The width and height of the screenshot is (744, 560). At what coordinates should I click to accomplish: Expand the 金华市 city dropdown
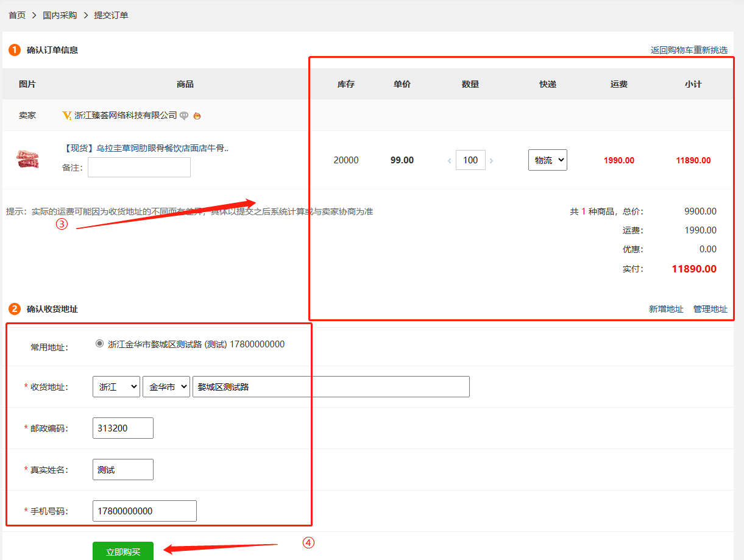pyautogui.click(x=166, y=387)
